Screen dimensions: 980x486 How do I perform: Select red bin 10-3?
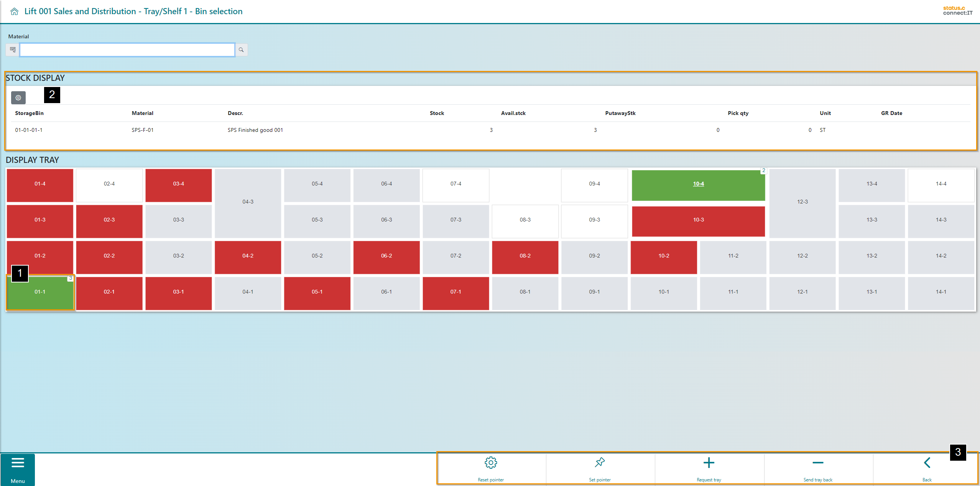click(x=698, y=220)
